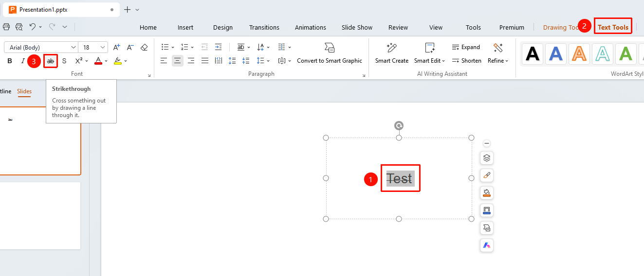Screen dimensions: 644x276
Task: Switch to the Slides panel tab
Action: [x=24, y=91]
